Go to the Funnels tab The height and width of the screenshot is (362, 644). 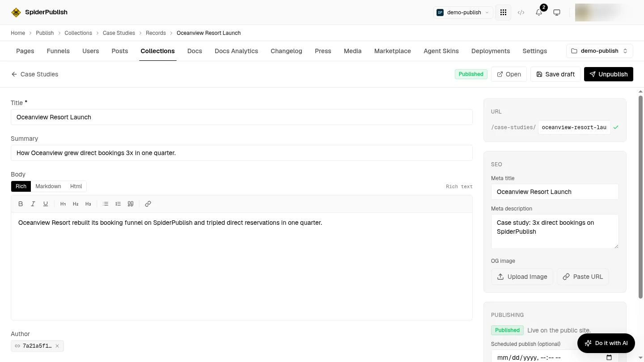[58, 51]
